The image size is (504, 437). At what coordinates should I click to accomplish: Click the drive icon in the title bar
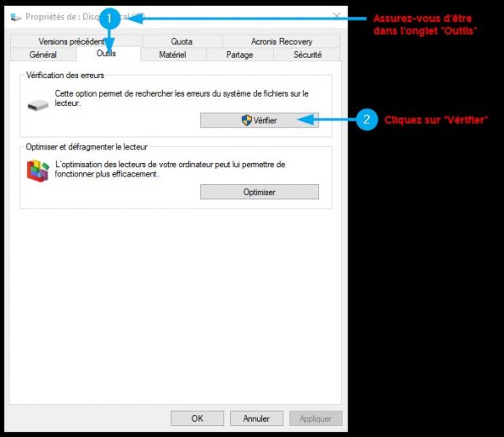coord(15,16)
